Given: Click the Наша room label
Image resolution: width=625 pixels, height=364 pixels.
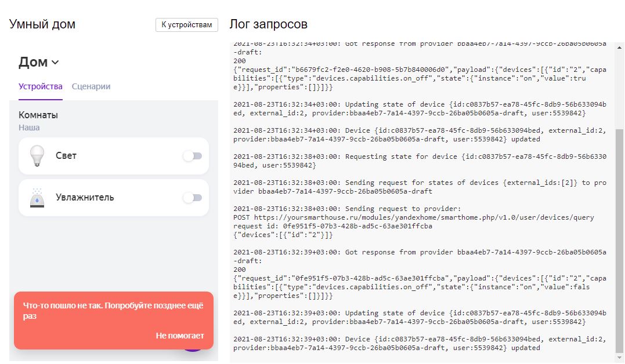Looking at the screenshot, I should pyautogui.click(x=29, y=128).
